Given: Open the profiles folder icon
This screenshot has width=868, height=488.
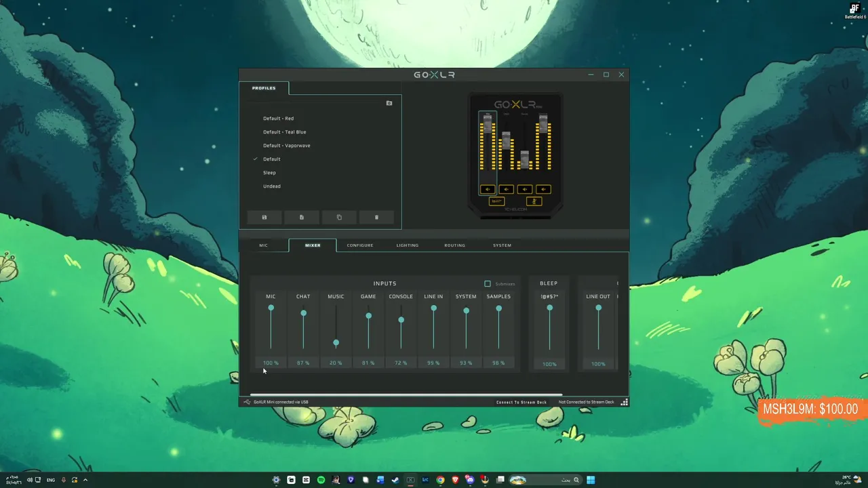Looking at the screenshot, I should pyautogui.click(x=389, y=103).
